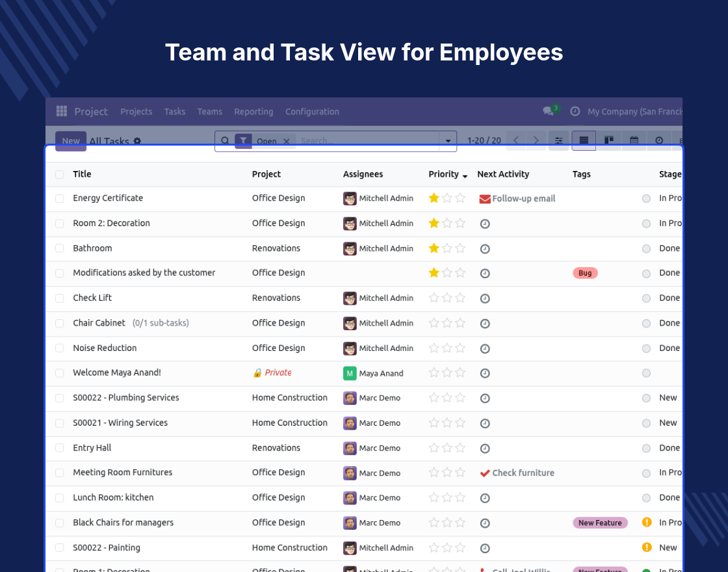Open the Configuration menu
Image resolution: width=728 pixels, height=572 pixels.
312,111
